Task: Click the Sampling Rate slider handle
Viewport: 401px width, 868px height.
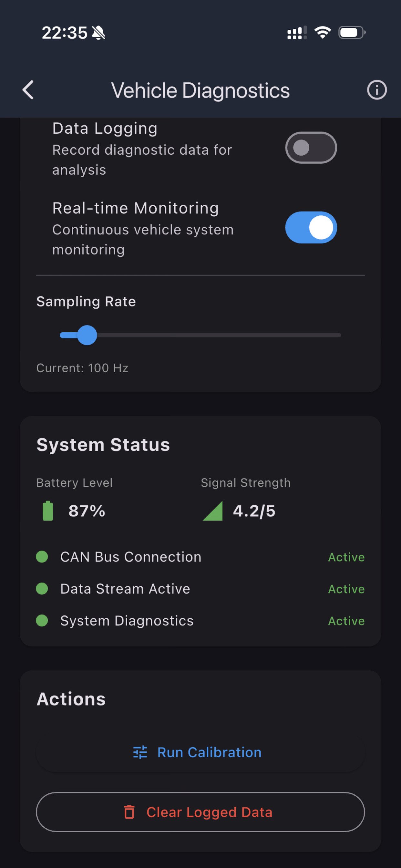Action: click(87, 335)
